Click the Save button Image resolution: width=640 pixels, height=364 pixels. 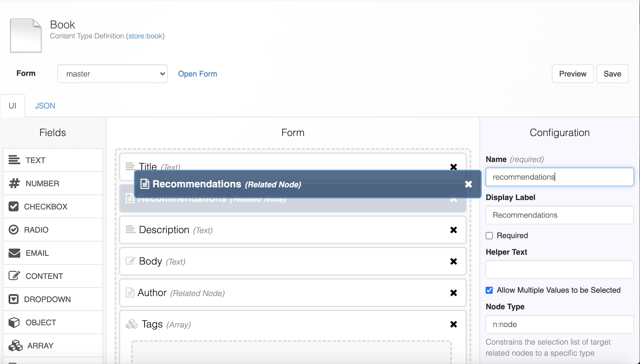pos(612,74)
